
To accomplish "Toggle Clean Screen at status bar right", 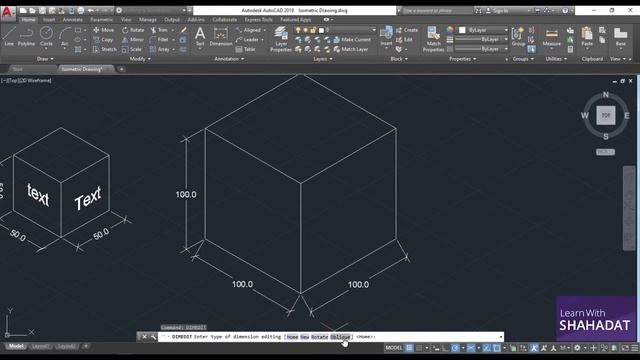I will click(x=625, y=348).
